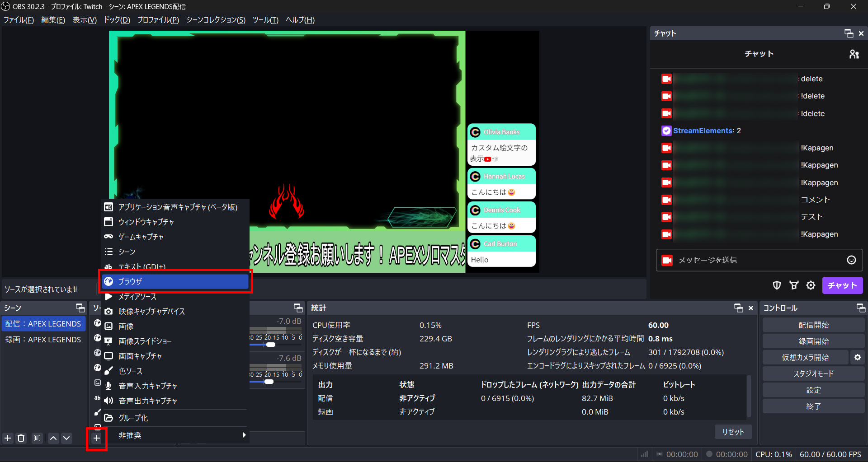868x462 pixels.
Task: Select the 録画：APEX LEGENDS scene
Action: click(43, 340)
